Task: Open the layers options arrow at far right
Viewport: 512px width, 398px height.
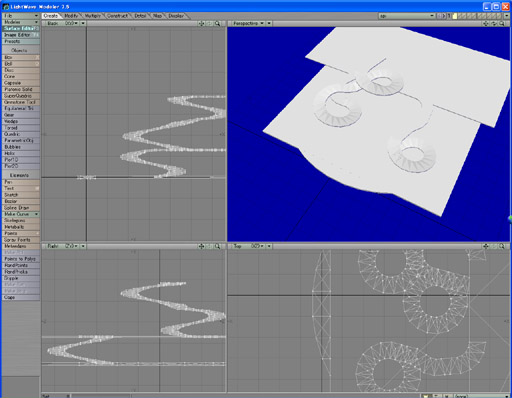Action: tap(507, 16)
